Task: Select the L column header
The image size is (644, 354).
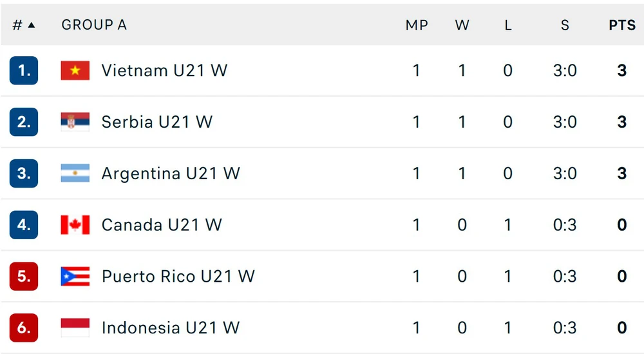Action: click(508, 25)
